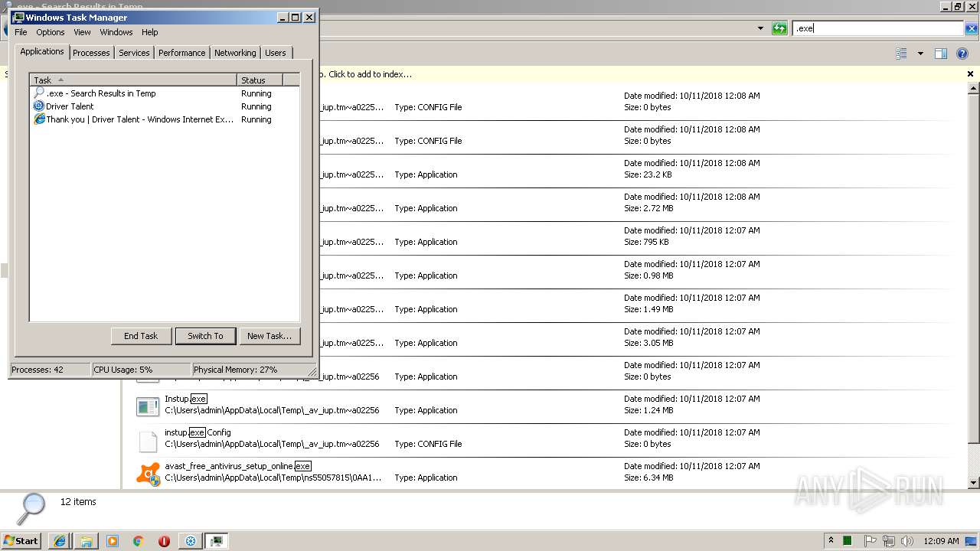This screenshot has height=551, width=980.
Task: Click the network tray icon
Action: click(x=889, y=541)
